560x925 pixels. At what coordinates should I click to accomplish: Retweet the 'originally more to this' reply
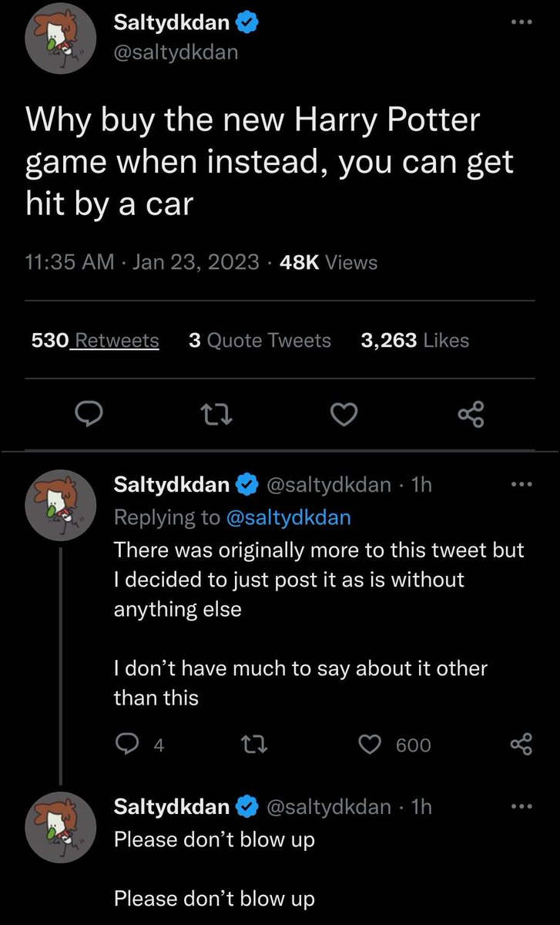coord(255,745)
